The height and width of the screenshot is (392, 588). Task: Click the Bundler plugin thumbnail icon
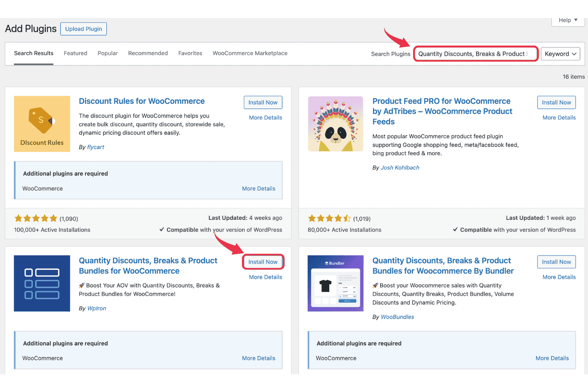click(335, 283)
